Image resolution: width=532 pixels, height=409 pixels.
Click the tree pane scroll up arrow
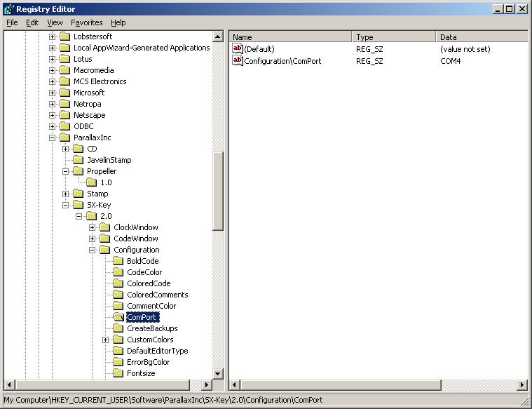click(x=218, y=36)
